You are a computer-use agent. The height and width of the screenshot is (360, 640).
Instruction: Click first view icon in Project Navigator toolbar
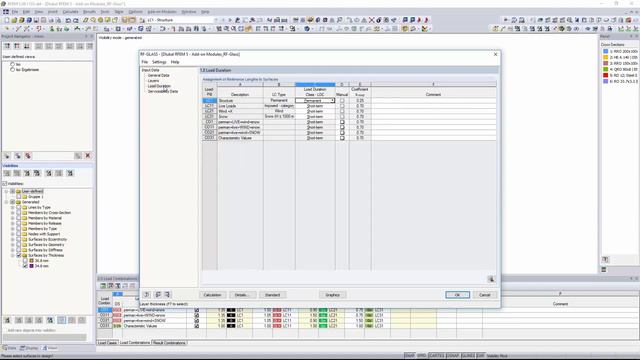tap(7, 46)
